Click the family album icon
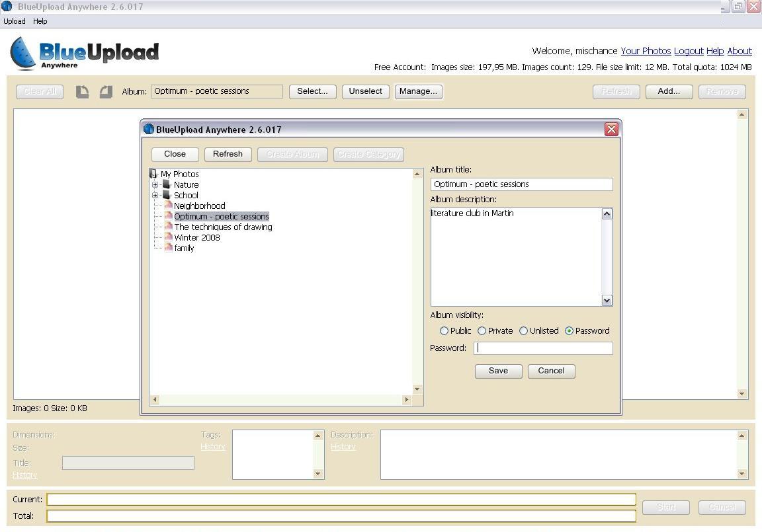This screenshot has height=532, width=762. point(168,248)
